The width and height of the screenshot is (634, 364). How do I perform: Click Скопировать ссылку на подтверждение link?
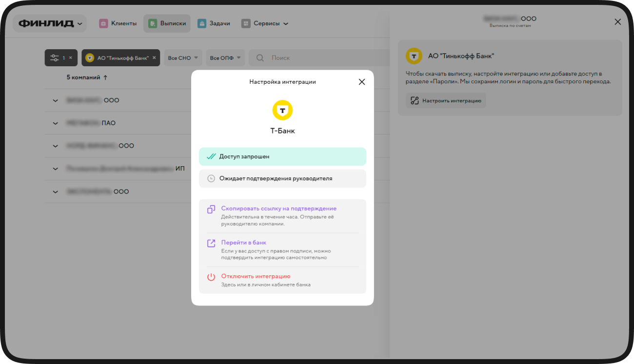pos(279,209)
